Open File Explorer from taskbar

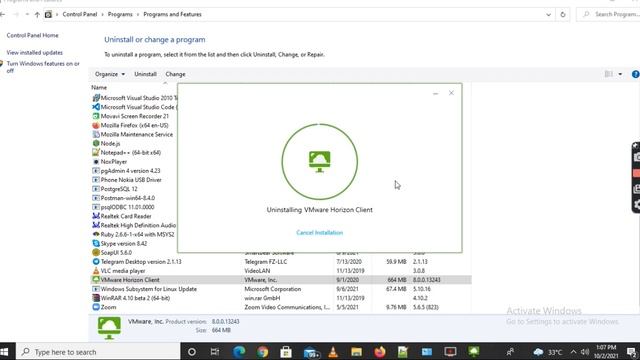pyautogui.click(x=356, y=352)
